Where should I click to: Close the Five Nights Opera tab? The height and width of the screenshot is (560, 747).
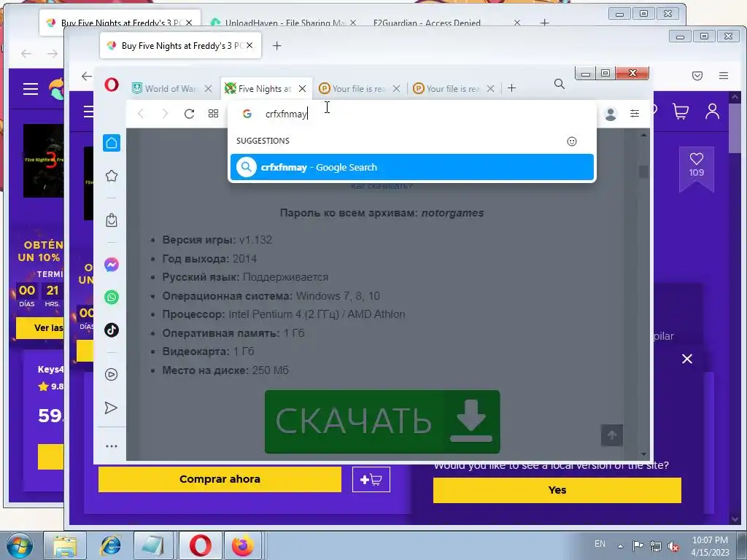(x=302, y=88)
